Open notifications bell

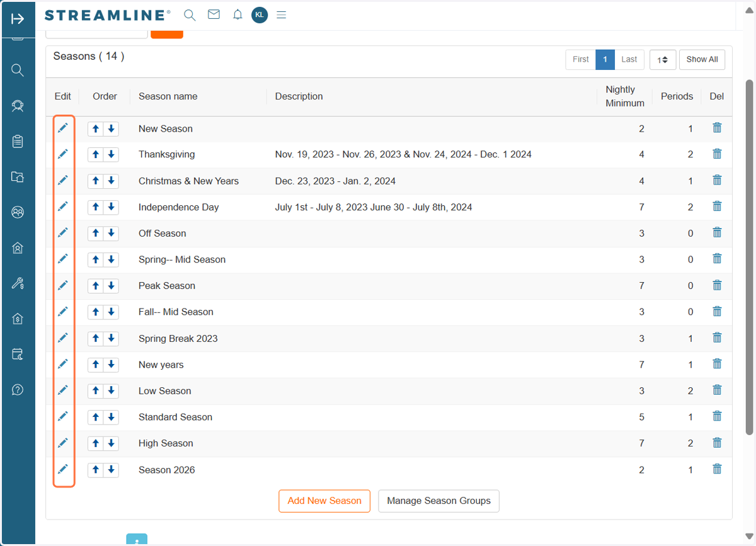238,14
